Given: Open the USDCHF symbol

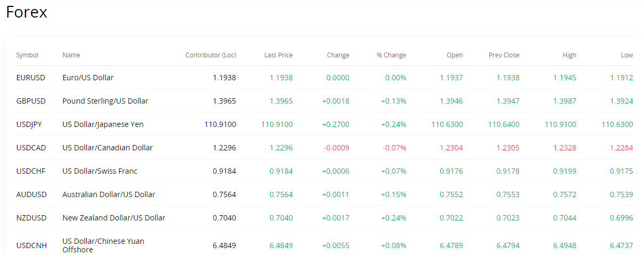Looking at the screenshot, I should pyautogui.click(x=30, y=171).
